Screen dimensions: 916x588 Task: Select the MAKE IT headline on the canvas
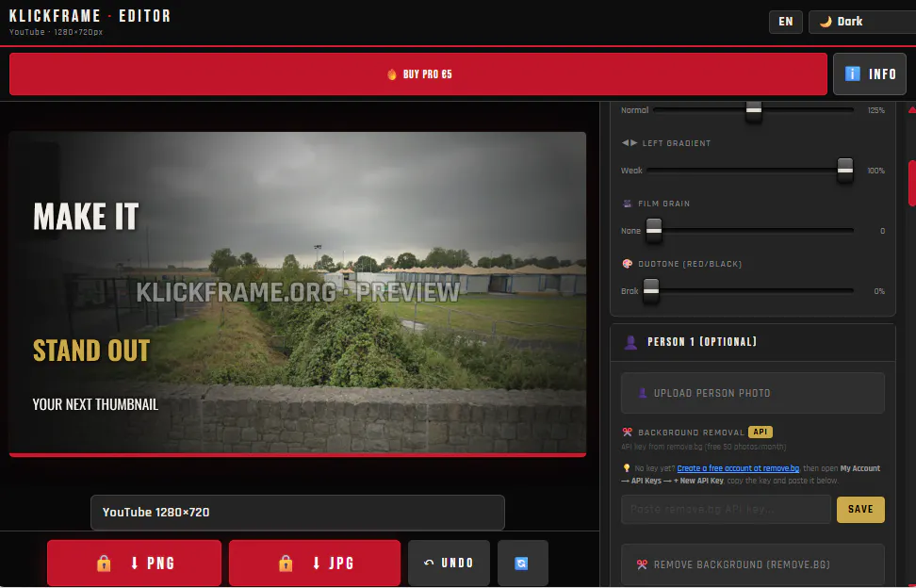click(x=86, y=217)
